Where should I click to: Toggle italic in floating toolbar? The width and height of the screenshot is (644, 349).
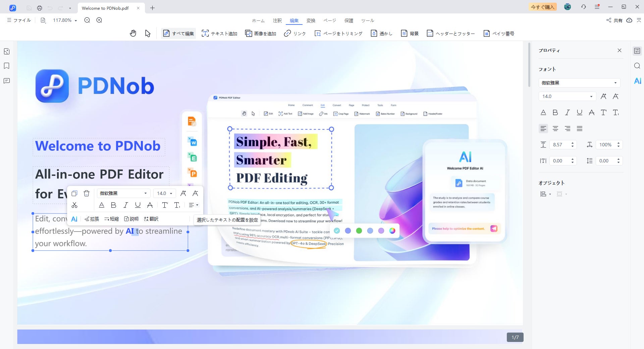[x=126, y=205]
